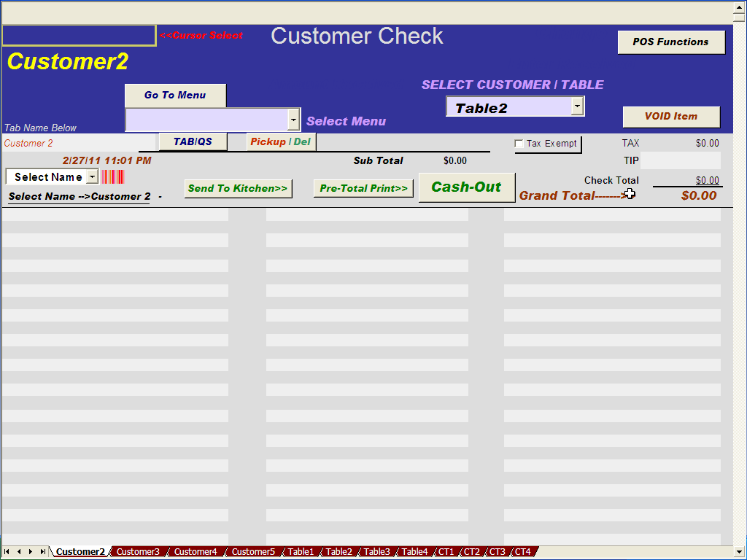Jump to first sheet with navigation arrow
Viewport: 747px width, 560px height.
[7, 552]
